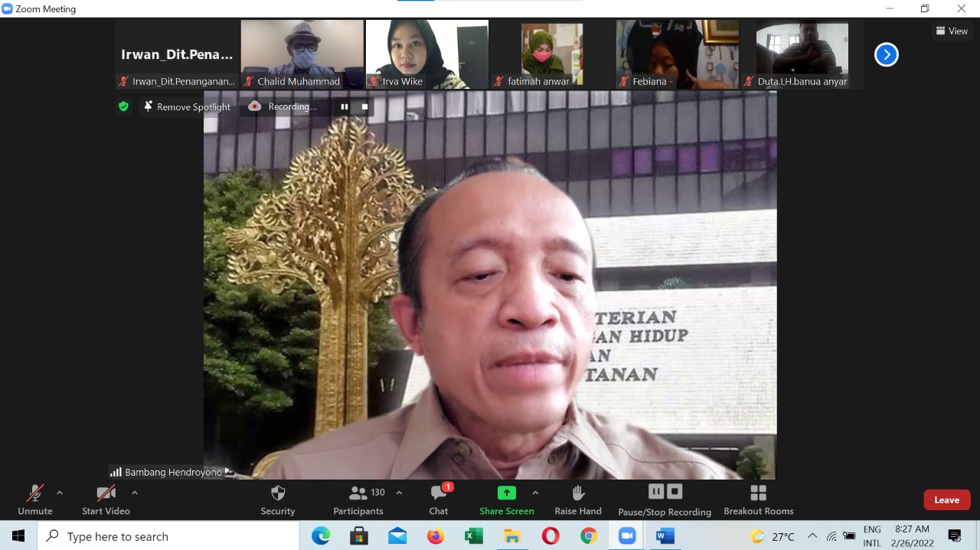Expand the participants options caret
Viewport: 980px width, 550px height.
pyautogui.click(x=399, y=493)
